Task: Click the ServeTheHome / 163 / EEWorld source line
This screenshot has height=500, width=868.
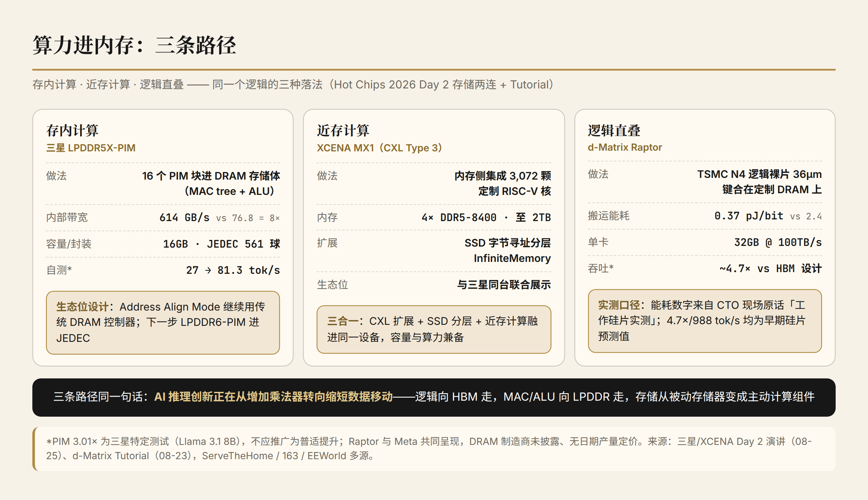Action: coord(289,456)
